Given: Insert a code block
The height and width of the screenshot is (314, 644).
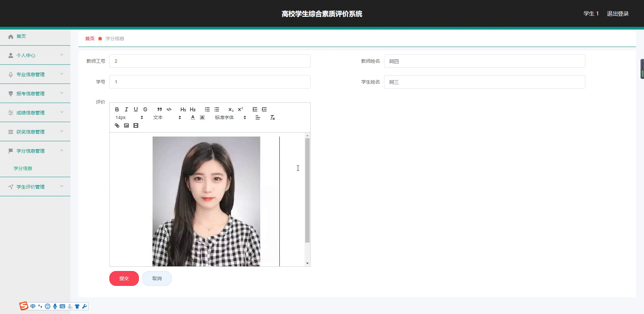Looking at the screenshot, I should (x=169, y=109).
